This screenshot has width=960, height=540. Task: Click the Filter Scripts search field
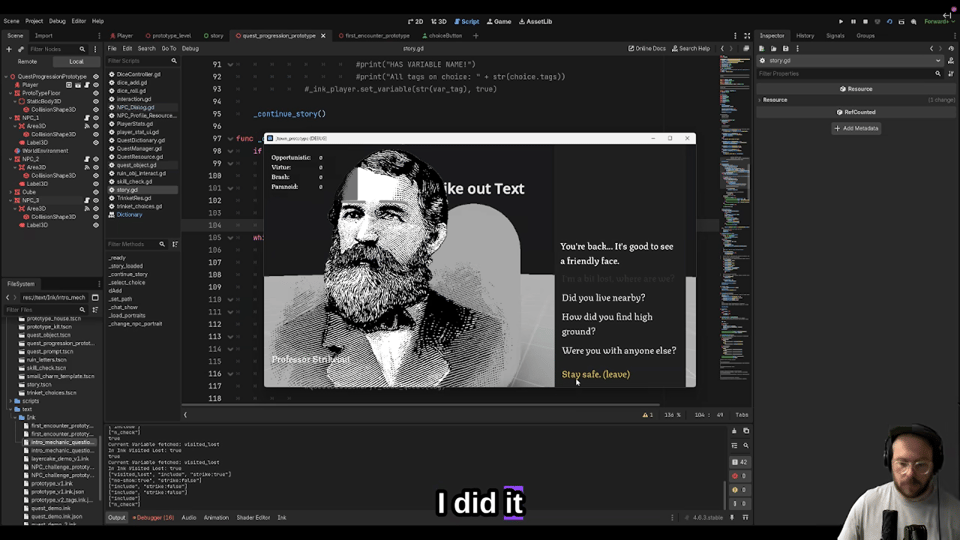(x=142, y=61)
